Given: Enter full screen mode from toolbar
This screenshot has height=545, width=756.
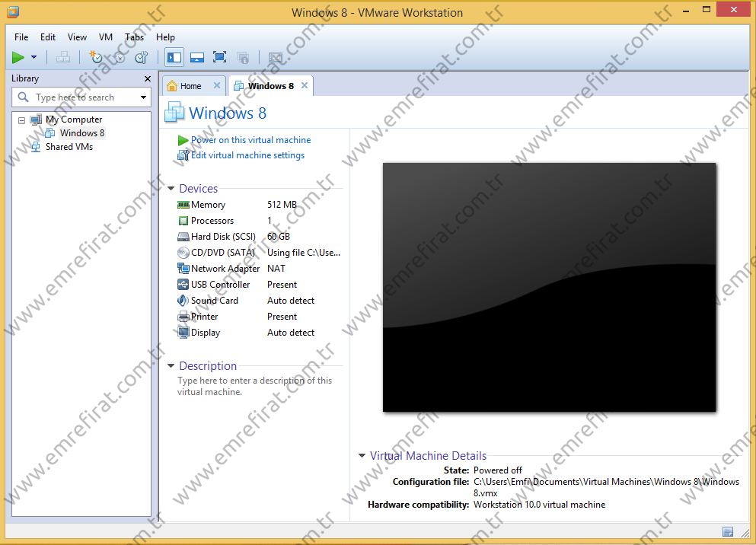Looking at the screenshot, I should pyautogui.click(x=220, y=57).
